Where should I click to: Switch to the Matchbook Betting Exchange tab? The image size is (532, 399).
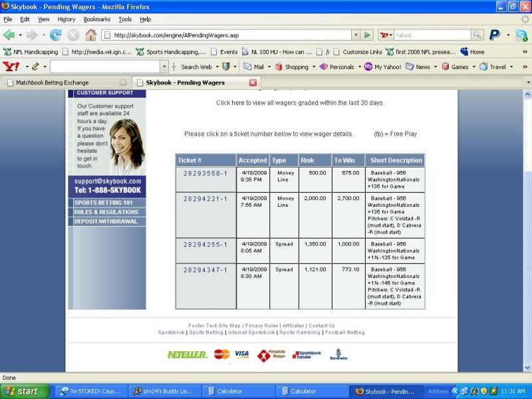(66, 82)
